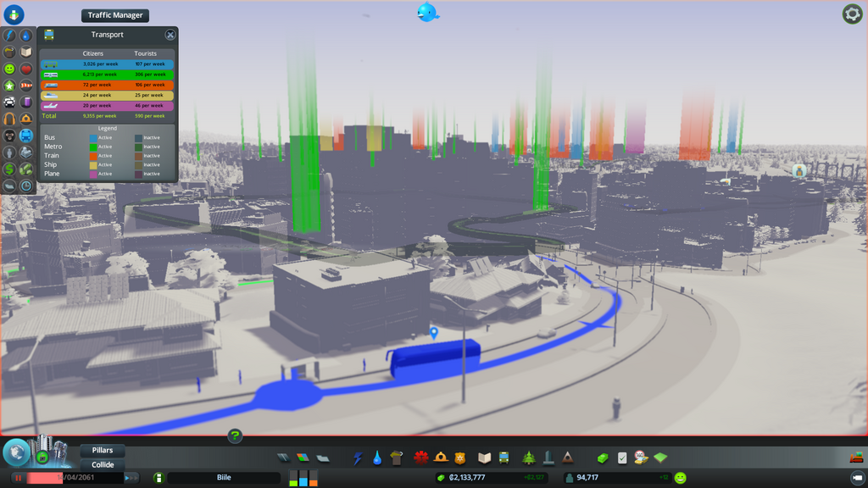Screen dimensions: 868x488
Task: Open Land Value dollar info view
Action: point(9,169)
